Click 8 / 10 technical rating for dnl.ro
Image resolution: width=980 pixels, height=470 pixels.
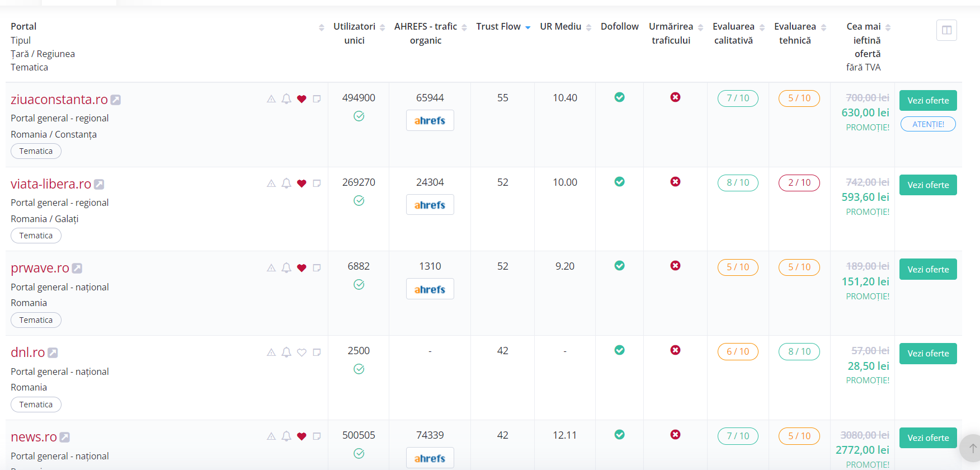pyautogui.click(x=799, y=351)
